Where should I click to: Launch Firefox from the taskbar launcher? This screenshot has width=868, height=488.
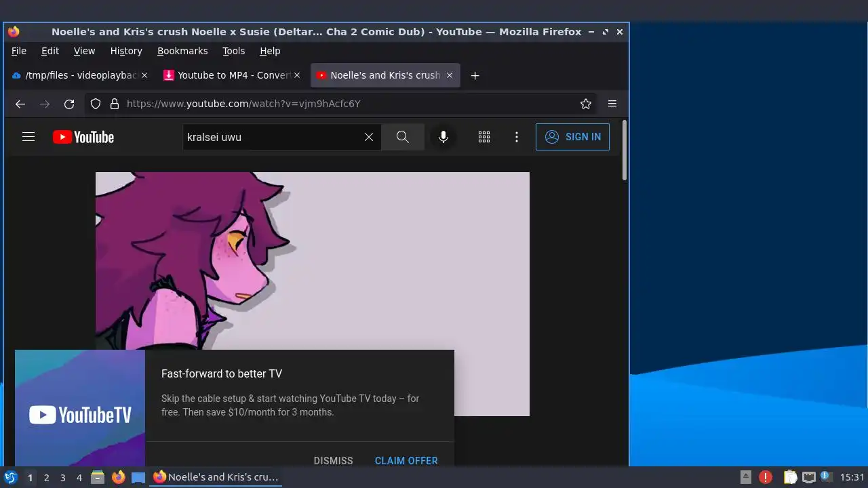[x=118, y=477]
